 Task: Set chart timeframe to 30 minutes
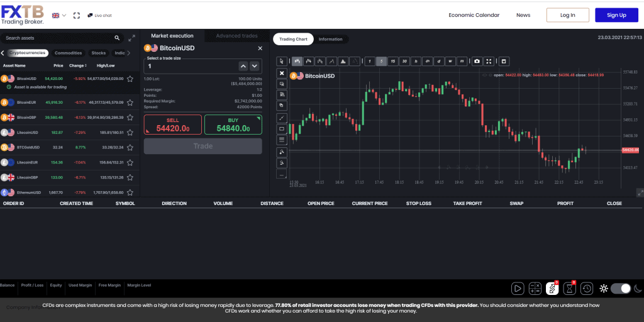404,61
